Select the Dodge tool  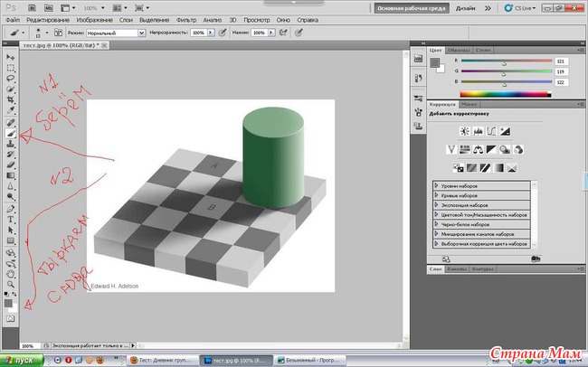(11, 197)
